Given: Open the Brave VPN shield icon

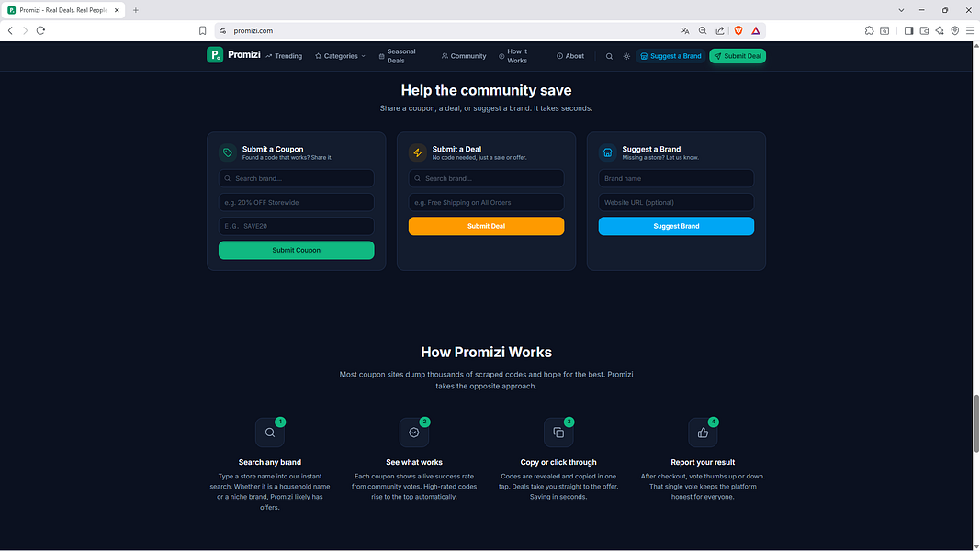Looking at the screenshot, I should [x=955, y=30].
